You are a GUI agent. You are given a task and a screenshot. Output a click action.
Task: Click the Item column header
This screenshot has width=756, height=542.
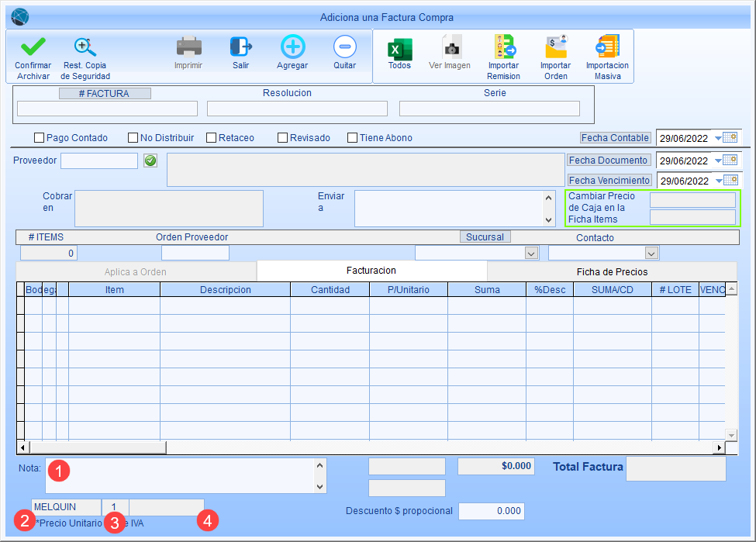pos(114,290)
